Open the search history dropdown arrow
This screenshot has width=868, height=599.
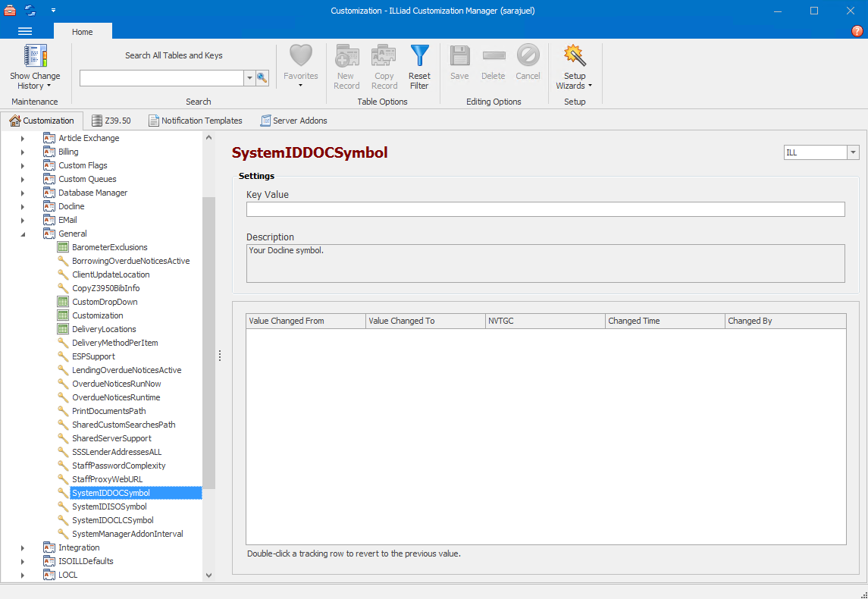tap(249, 78)
